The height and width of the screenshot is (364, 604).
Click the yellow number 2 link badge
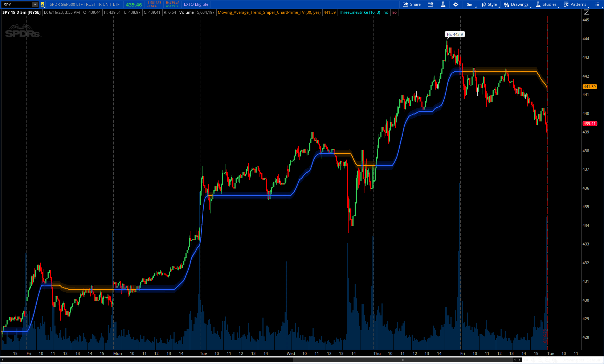(42, 4)
